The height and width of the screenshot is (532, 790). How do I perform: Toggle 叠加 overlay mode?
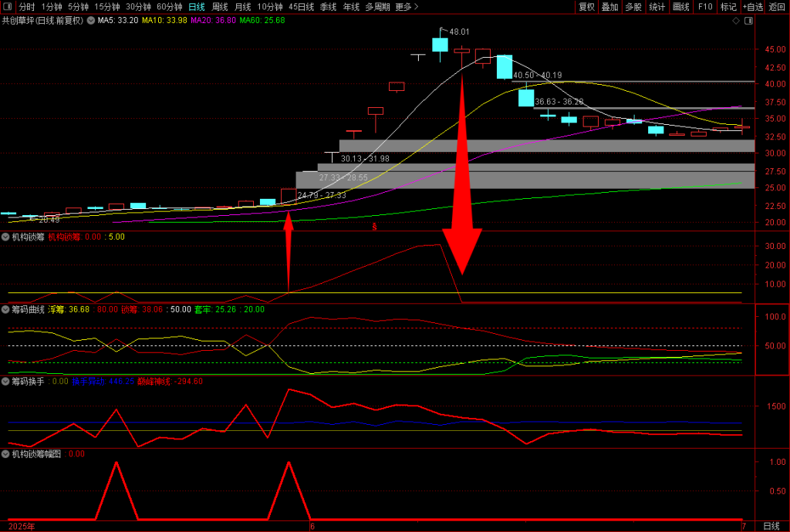609,7
